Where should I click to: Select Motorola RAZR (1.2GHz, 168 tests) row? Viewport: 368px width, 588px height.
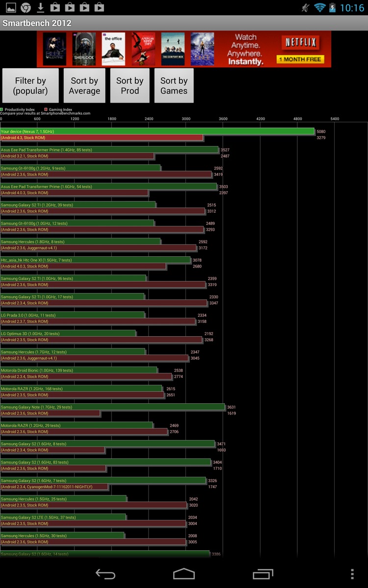tap(81, 389)
